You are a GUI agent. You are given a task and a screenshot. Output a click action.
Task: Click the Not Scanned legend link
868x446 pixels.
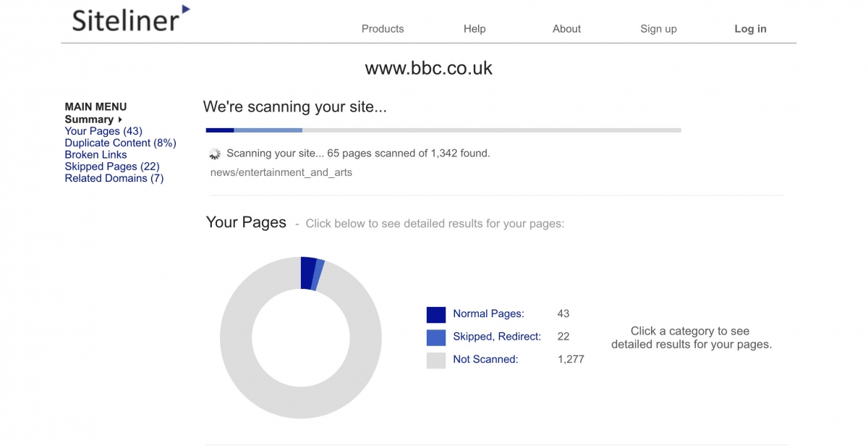point(485,359)
